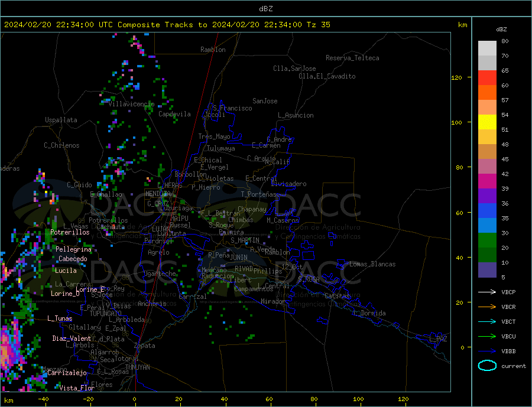Click the Ramblon label at top
This screenshot has width=532, height=407.
[213, 50]
